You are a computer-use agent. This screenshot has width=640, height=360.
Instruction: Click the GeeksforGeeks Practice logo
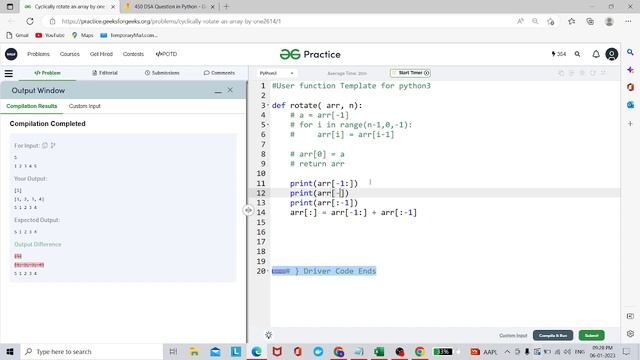[310, 54]
